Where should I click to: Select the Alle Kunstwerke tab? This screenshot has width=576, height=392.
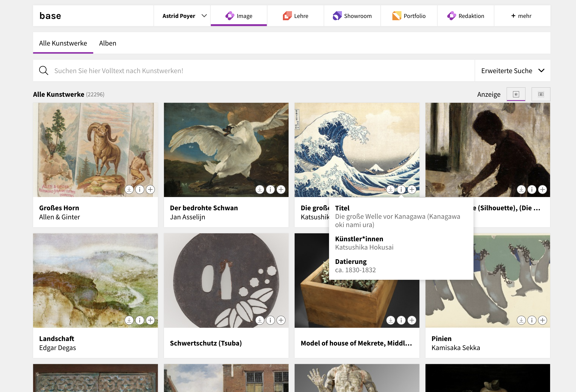coord(63,43)
